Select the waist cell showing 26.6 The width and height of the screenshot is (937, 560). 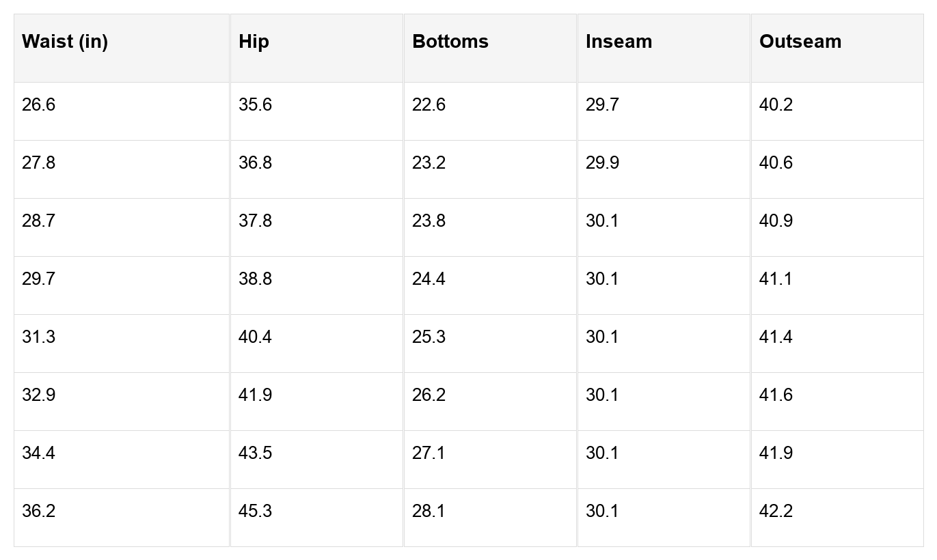[x=39, y=104]
